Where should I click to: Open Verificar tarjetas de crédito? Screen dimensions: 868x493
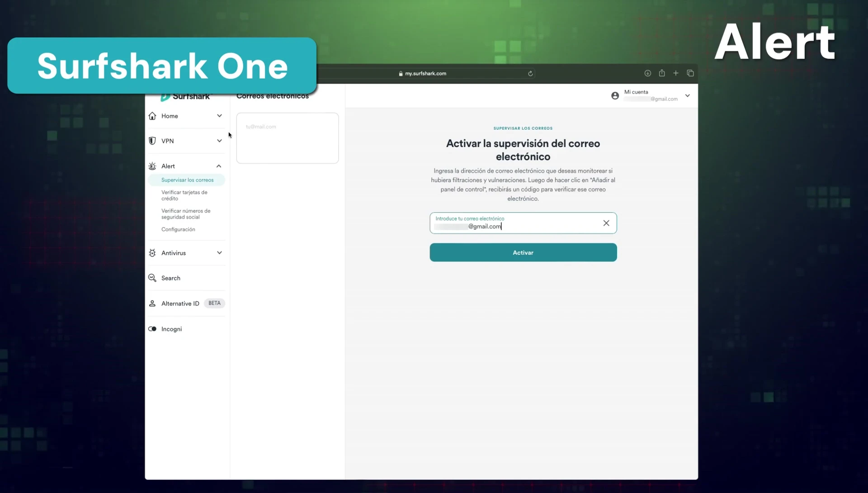[184, 195]
